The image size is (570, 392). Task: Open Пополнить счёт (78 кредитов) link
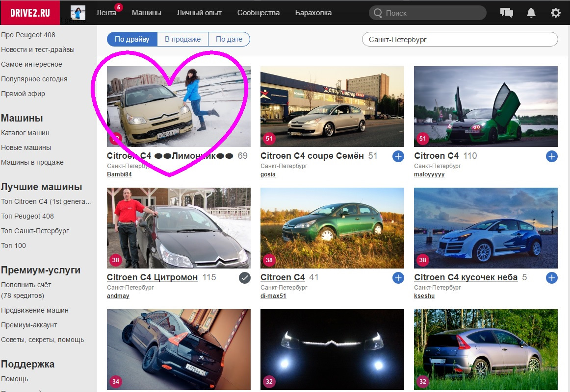tap(26, 290)
